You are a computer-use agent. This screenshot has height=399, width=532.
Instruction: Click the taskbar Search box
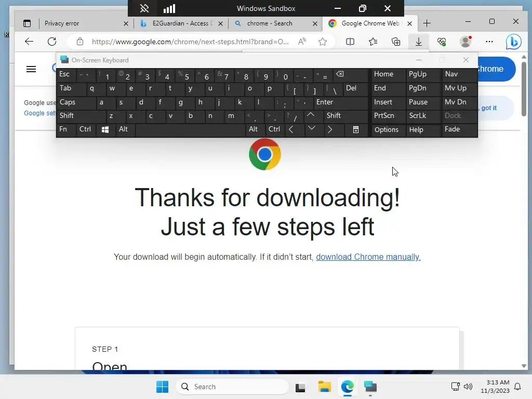coord(232,387)
